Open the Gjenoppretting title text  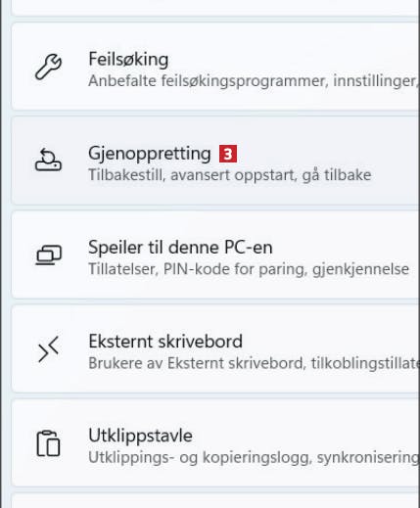[x=150, y=154]
